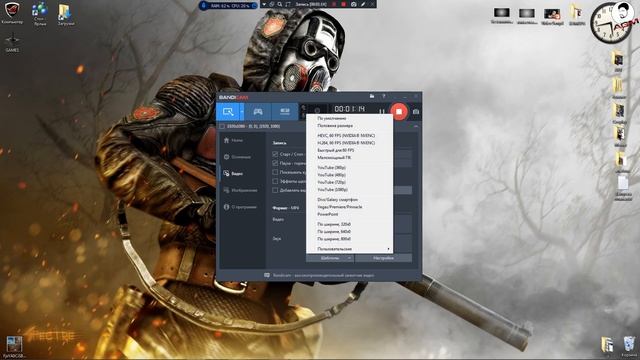This screenshot has width=640, height=360.
Task: Open the О программе section
Action: pos(240,207)
